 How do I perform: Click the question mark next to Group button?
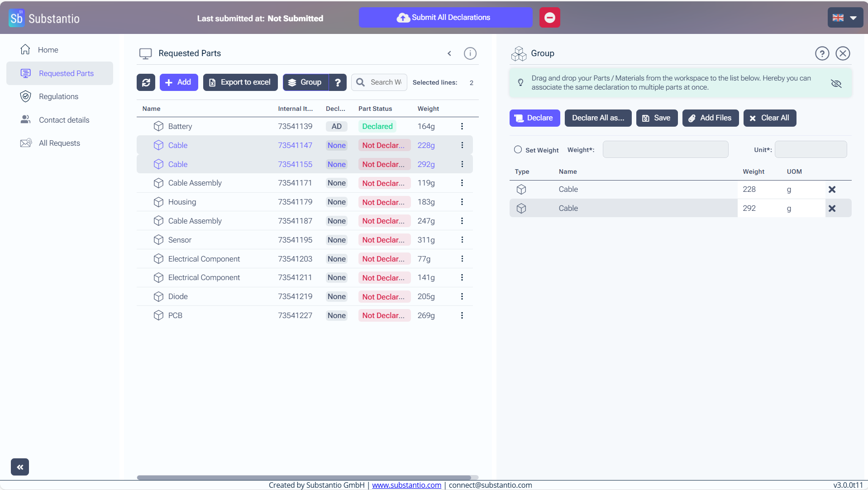(338, 82)
